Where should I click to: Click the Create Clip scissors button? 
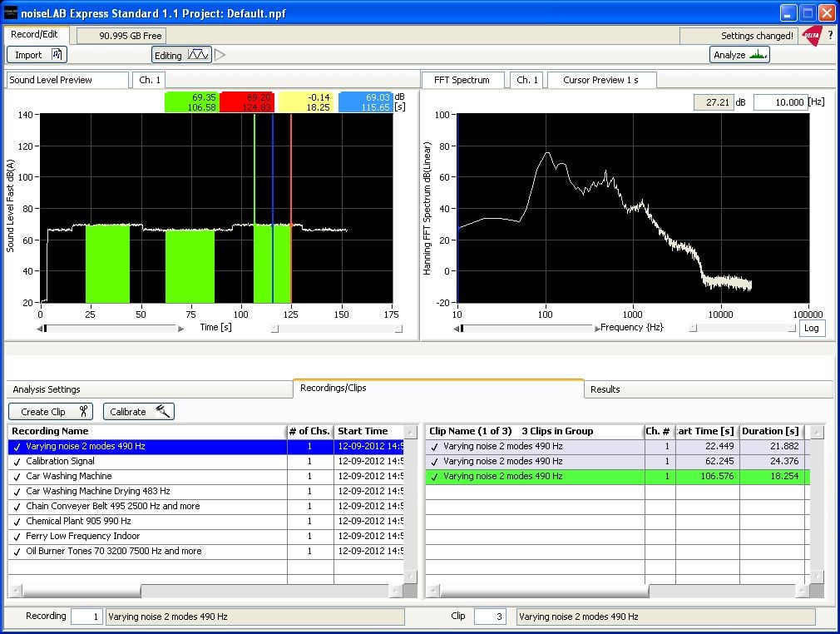pyautogui.click(x=51, y=412)
